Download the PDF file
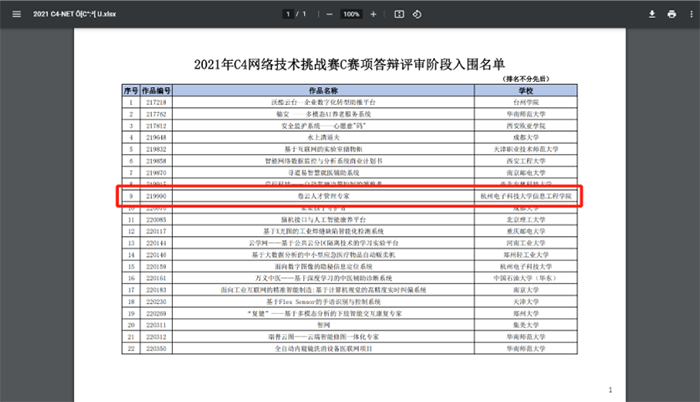 click(652, 14)
